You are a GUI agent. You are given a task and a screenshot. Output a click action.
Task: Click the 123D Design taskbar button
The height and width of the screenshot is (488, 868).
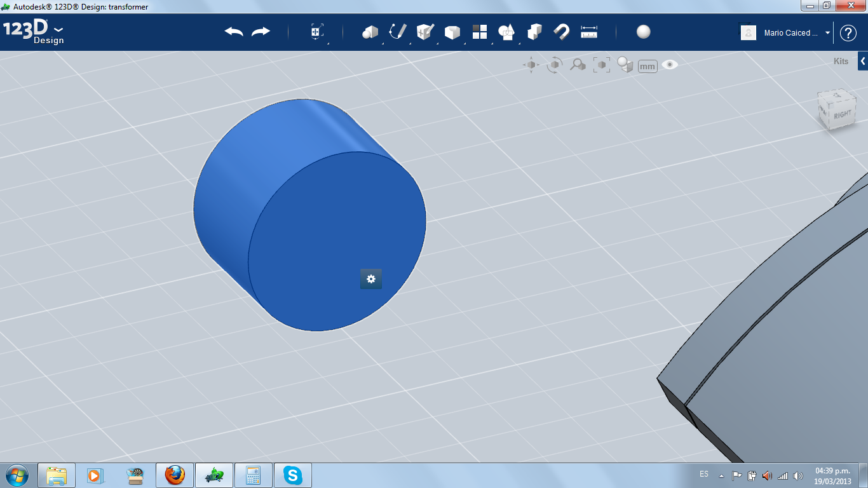click(214, 475)
